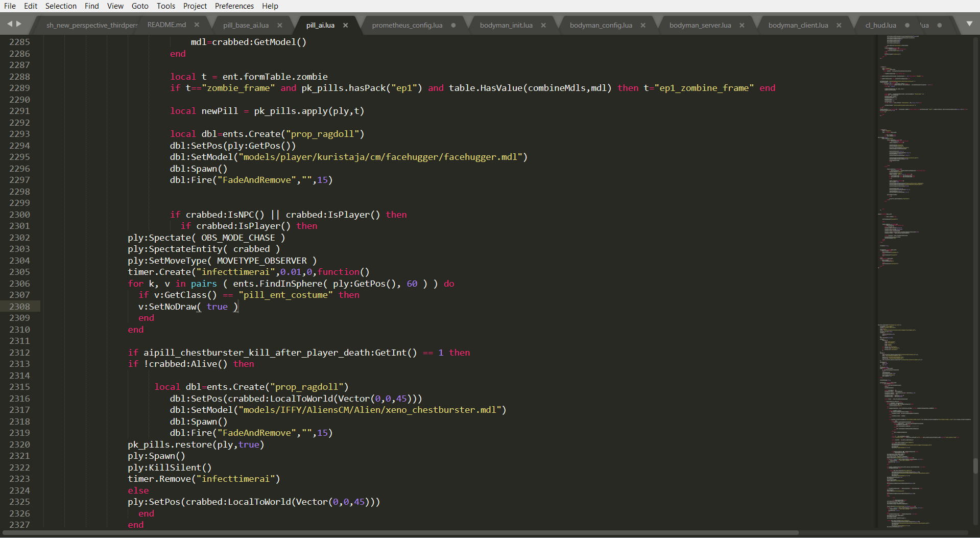Screen dimensions: 980x538
Task: Click ply:KillSilent() on line 2322
Action: 170,467
